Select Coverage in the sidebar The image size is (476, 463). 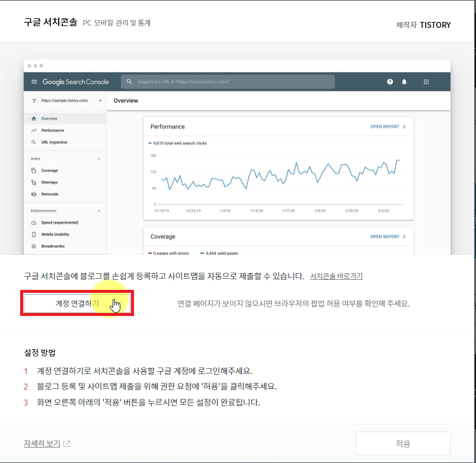click(65, 170)
